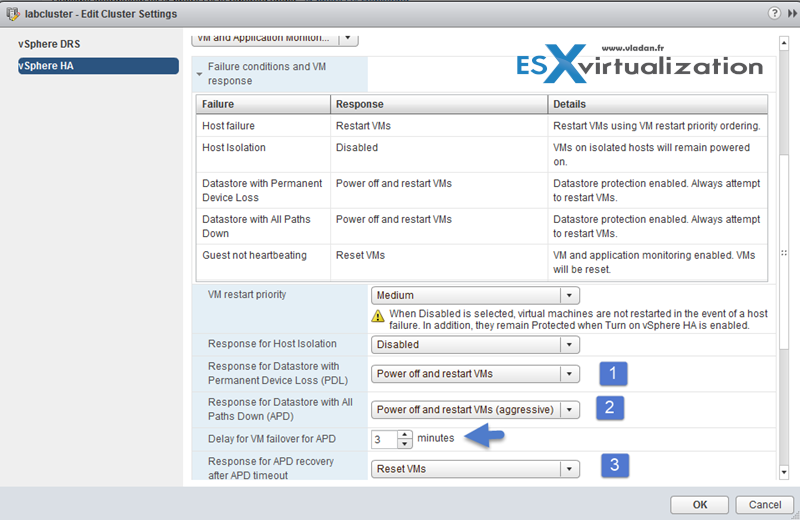Screen dimensions: 800x520
Task: Click the double-arrow expand icon in title bar
Action: tap(792, 14)
